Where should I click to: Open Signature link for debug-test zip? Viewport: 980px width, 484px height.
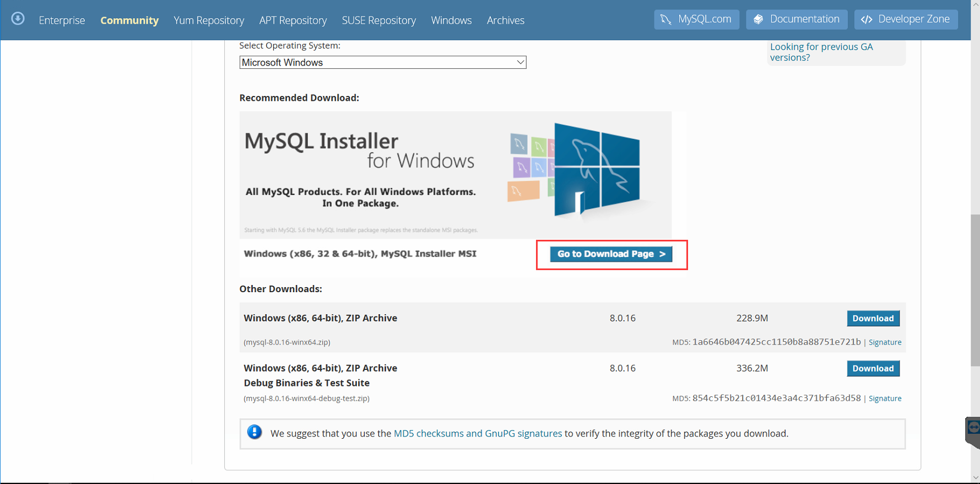[x=885, y=399]
